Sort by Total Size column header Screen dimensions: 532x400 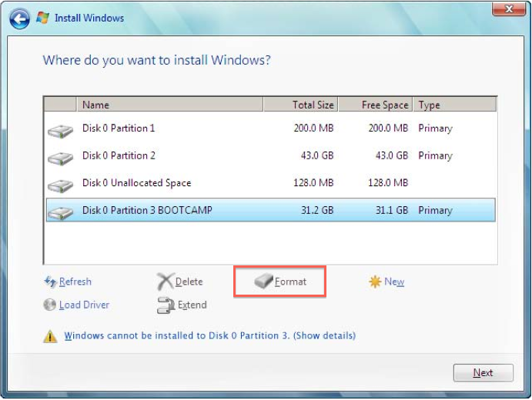tap(300, 105)
